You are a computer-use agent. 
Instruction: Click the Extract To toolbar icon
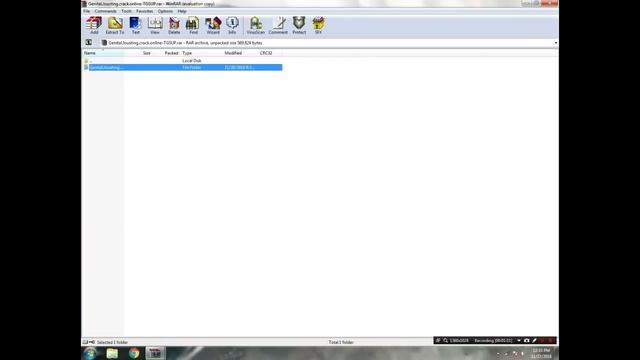click(115, 26)
